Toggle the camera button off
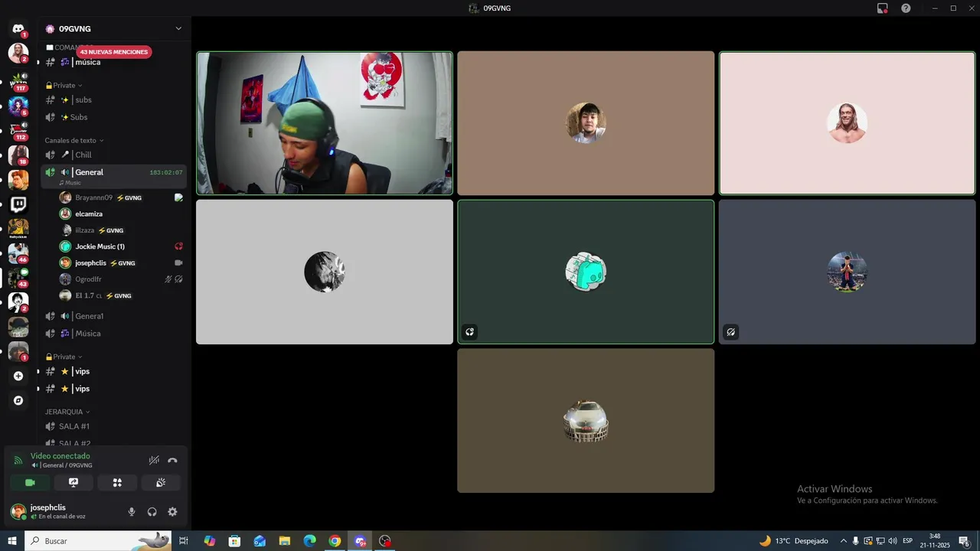Screen dimensions: 980x551 (30, 483)
